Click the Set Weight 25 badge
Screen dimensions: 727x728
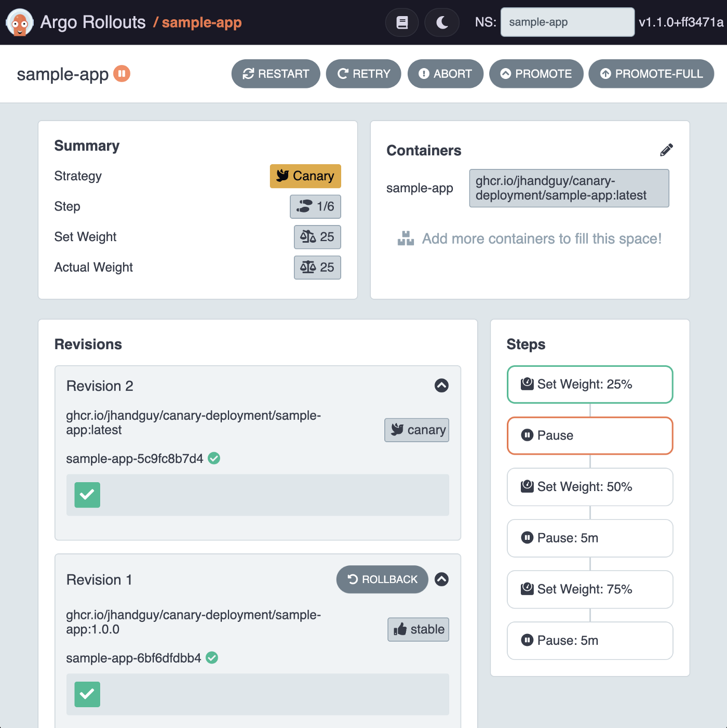(x=317, y=237)
